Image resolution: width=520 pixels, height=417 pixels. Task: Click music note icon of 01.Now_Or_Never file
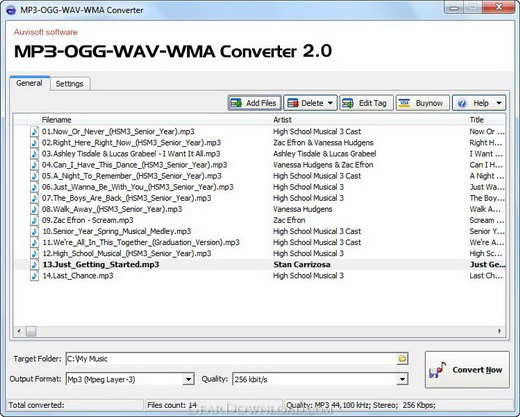point(34,131)
